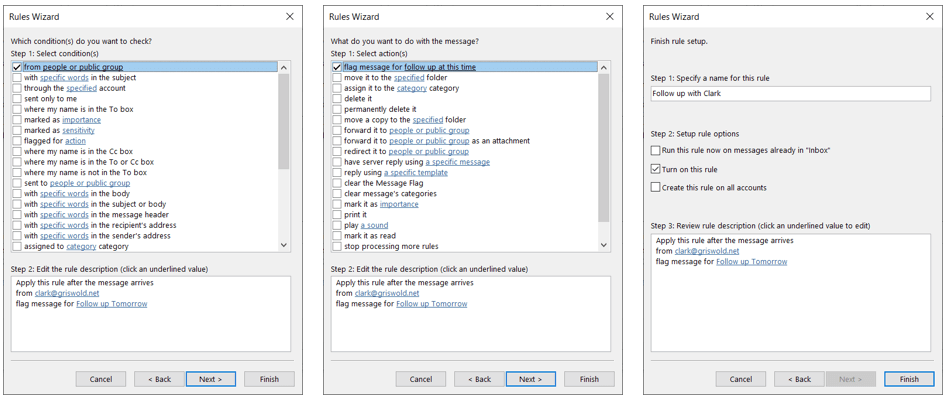Cancel the 'Finish rule setup' dialog
This screenshot has height=400, width=947.
point(740,379)
